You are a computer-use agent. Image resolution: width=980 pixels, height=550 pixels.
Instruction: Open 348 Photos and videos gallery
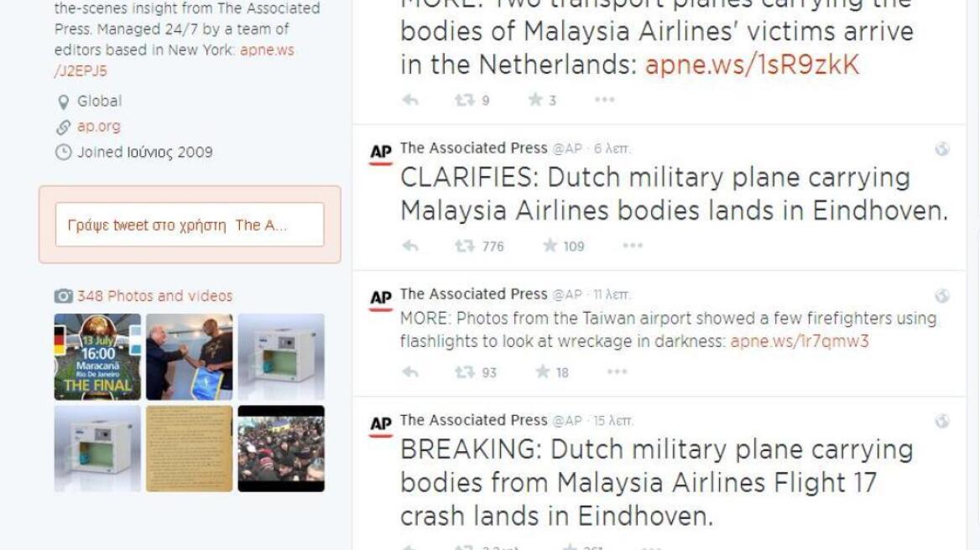154,296
